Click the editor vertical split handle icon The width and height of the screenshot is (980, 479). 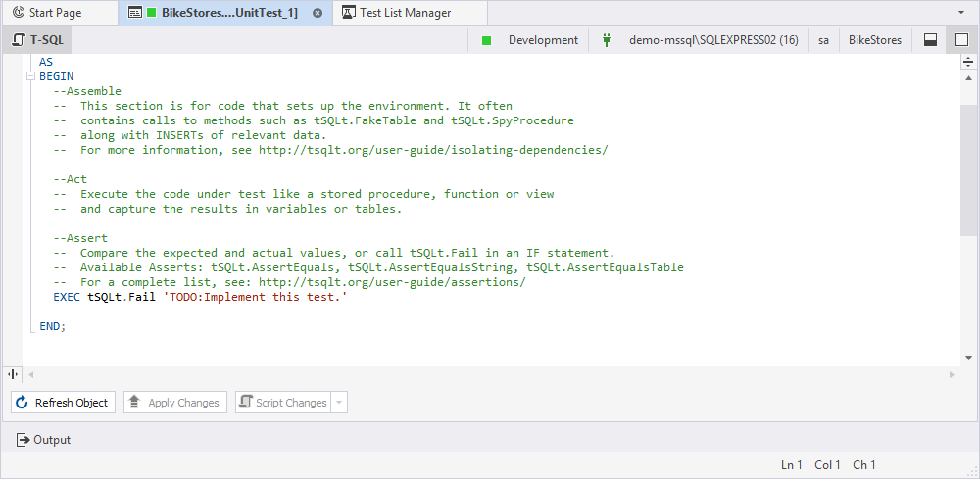click(968, 62)
